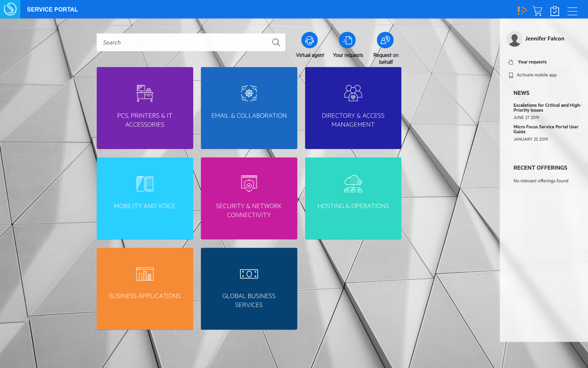Open the article about escalations for critical issues
Viewport: 588px width, 368px height.
pyautogui.click(x=547, y=107)
